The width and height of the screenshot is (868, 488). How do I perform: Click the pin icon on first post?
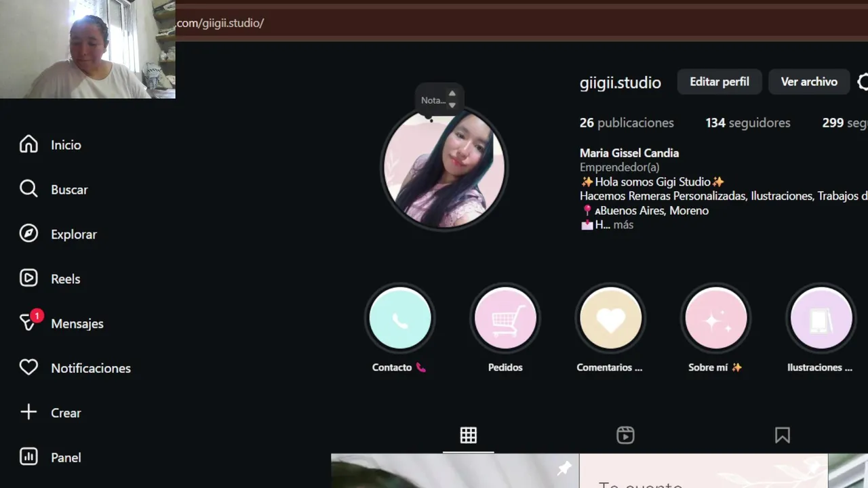click(564, 468)
